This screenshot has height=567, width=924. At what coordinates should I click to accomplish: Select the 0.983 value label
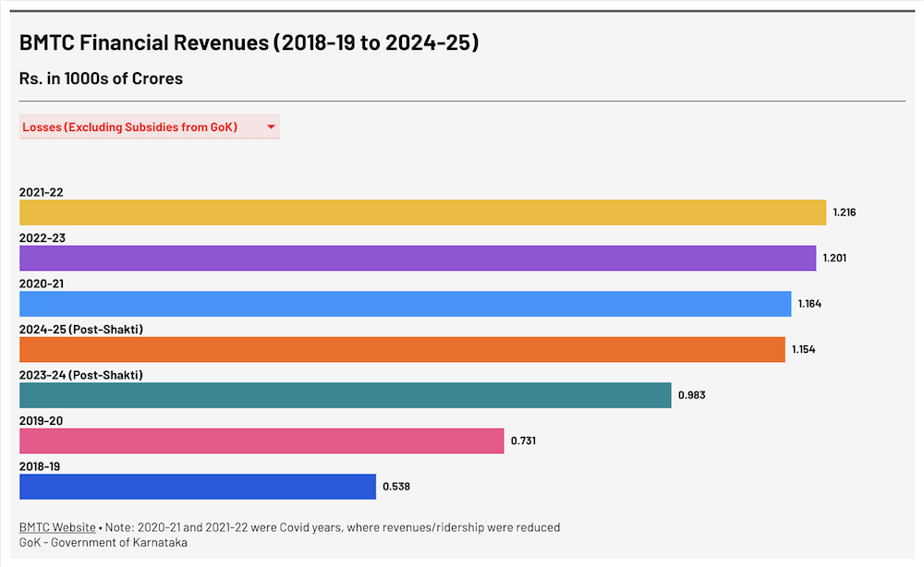coord(691,395)
